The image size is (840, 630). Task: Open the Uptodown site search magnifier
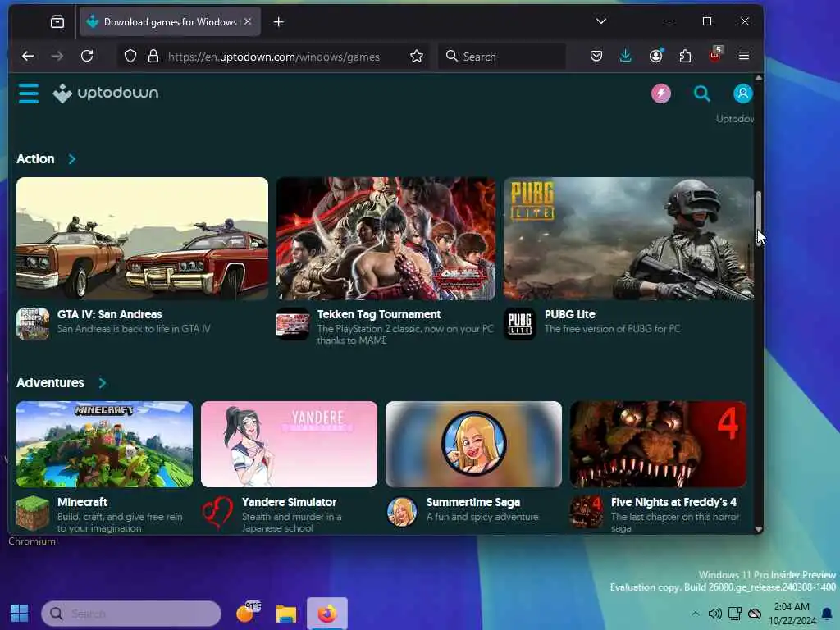coord(702,94)
